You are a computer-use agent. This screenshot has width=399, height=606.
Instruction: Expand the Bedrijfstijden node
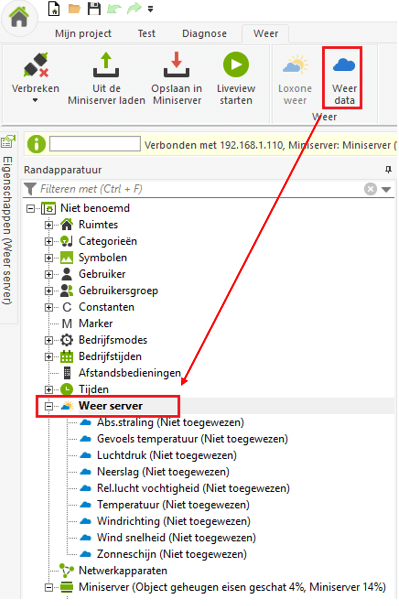[49, 357]
